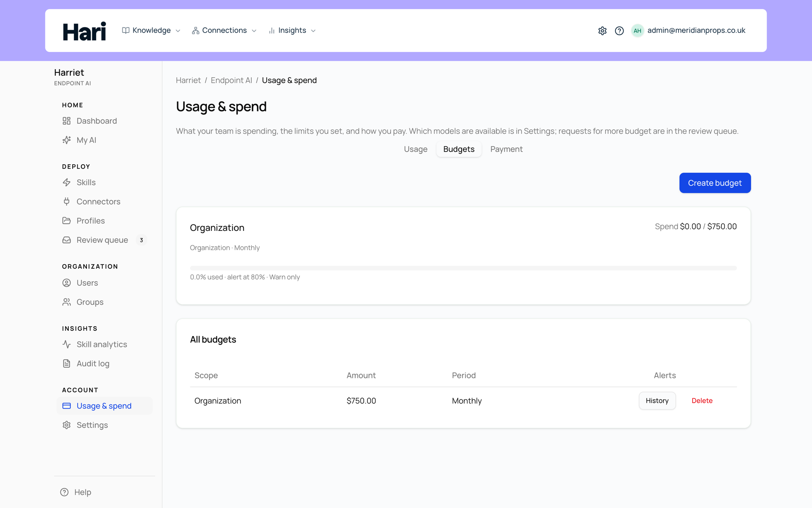
Task: Click the Alerts column header
Action: [665, 375]
